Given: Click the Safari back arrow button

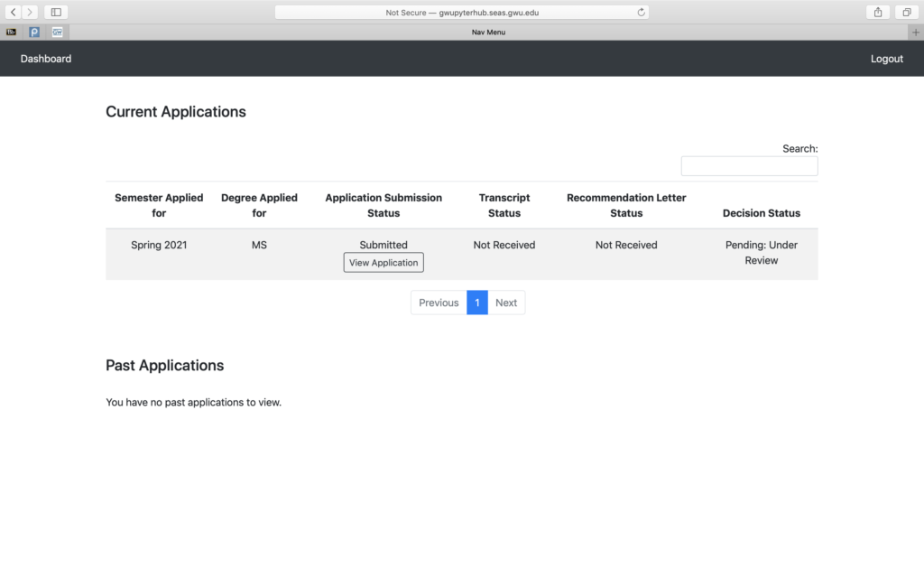Looking at the screenshot, I should (x=14, y=12).
